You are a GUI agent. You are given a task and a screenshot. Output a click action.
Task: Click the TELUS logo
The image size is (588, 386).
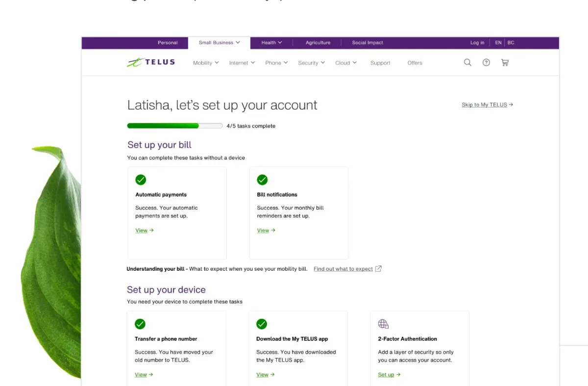[151, 62]
